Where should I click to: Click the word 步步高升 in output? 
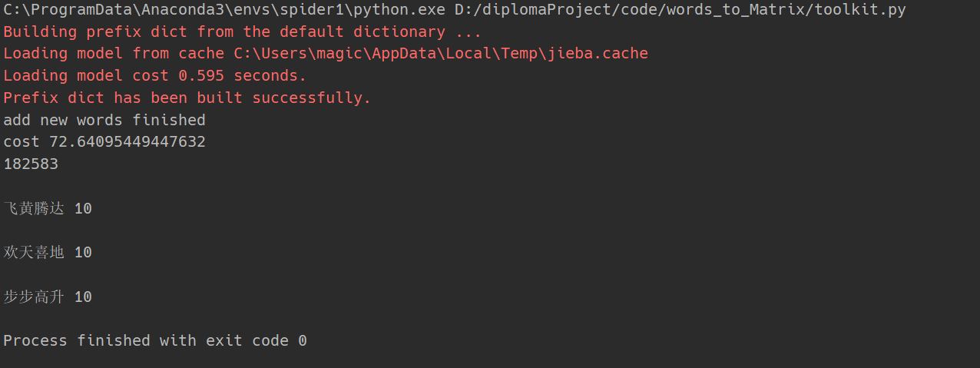tap(34, 297)
